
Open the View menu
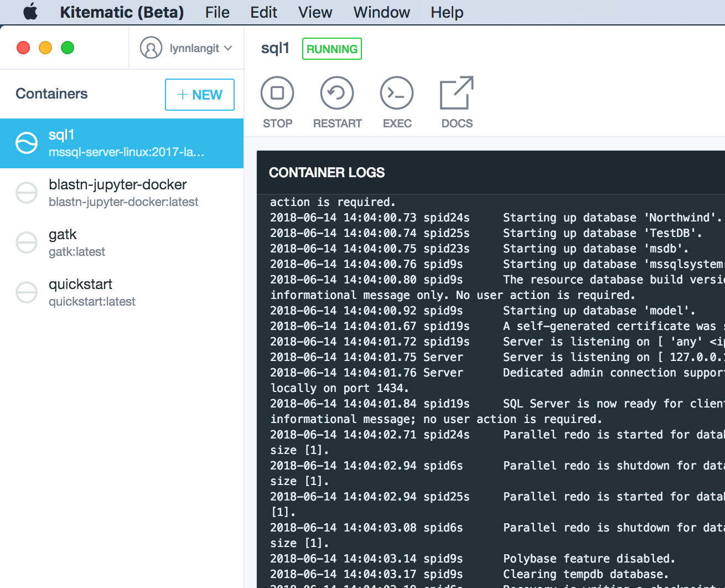pos(315,12)
